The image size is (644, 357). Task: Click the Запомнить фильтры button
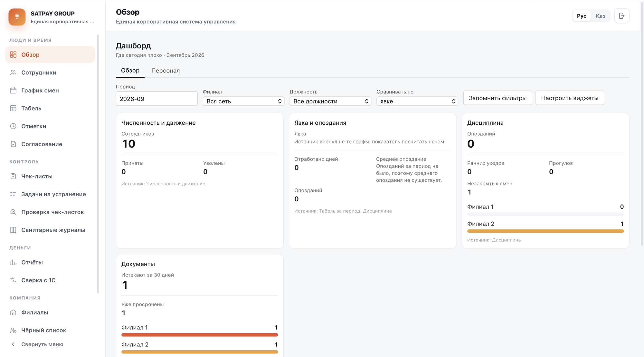[x=498, y=98]
